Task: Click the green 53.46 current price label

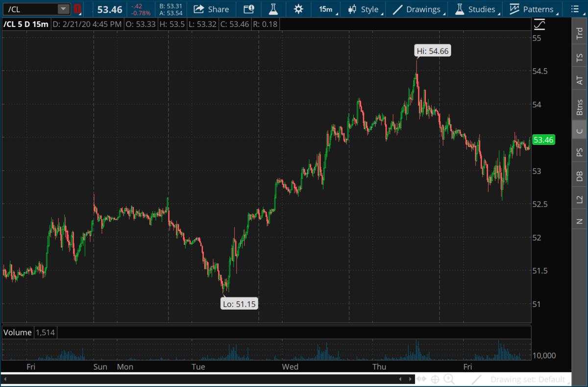Action: (543, 140)
